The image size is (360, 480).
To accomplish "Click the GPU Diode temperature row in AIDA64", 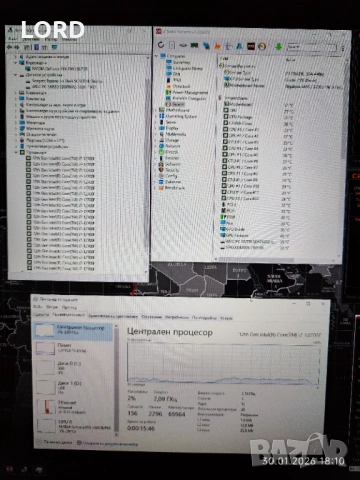I will click(x=255, y=229).
